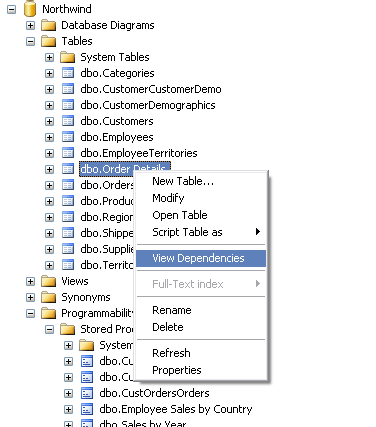
Task: Click the dbo.Products table icon
Action: 68,201
